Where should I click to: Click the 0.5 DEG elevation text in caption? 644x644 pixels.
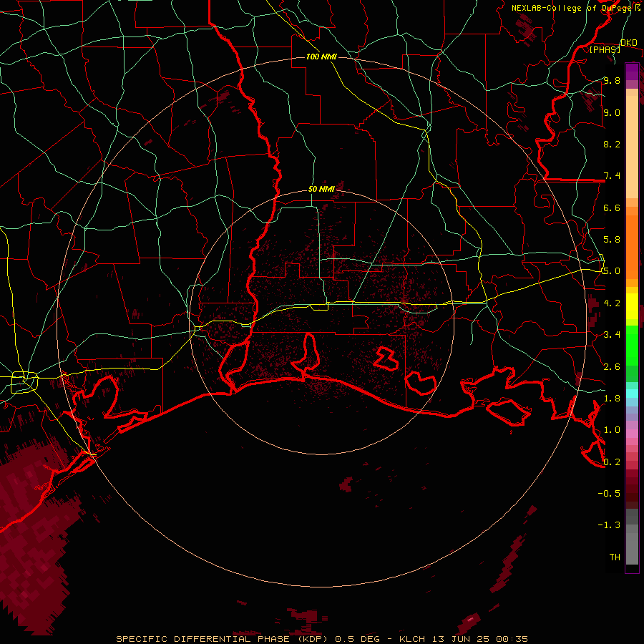(356, 639)
